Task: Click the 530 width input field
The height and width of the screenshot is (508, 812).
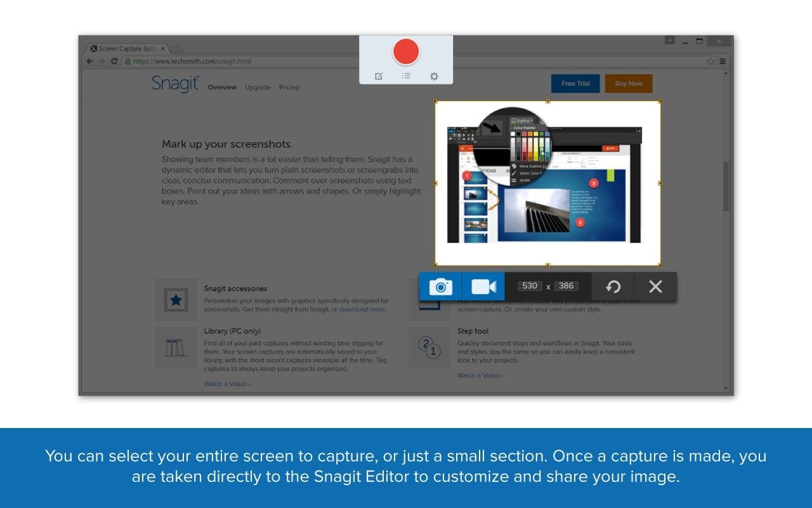Action: tap(530, 286)
